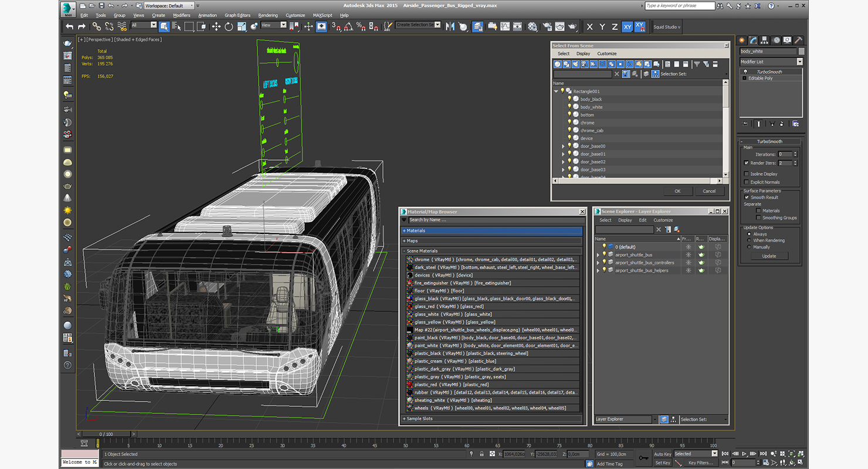The width and height of the screenshot is (868, 469).
Task: Open the Motion command panel tab
Action: point(777,40)
